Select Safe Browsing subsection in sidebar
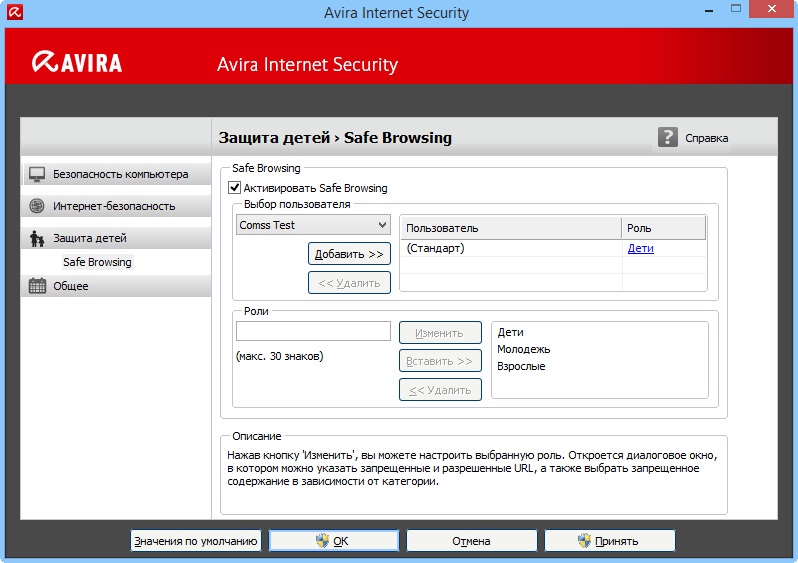Viewport: 798px width, 563px height. (x=97, y=262)
